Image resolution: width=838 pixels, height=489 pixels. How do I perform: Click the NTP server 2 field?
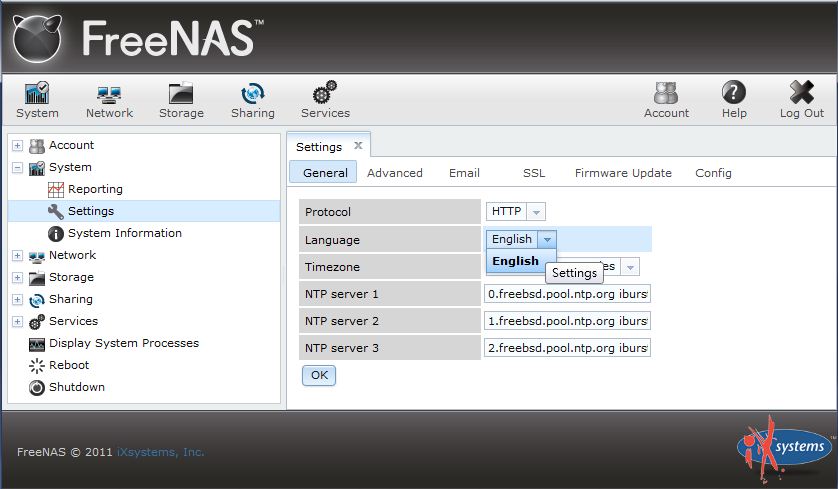point(567,321)
